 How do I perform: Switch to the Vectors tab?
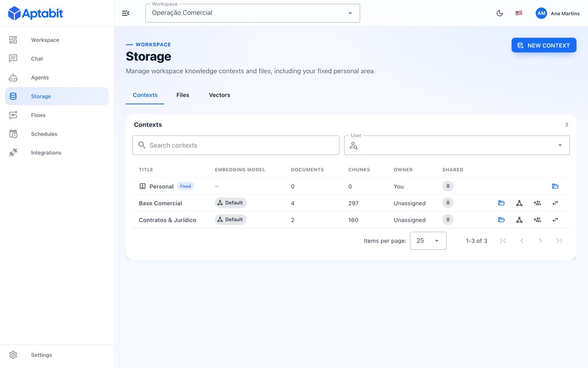219,95
